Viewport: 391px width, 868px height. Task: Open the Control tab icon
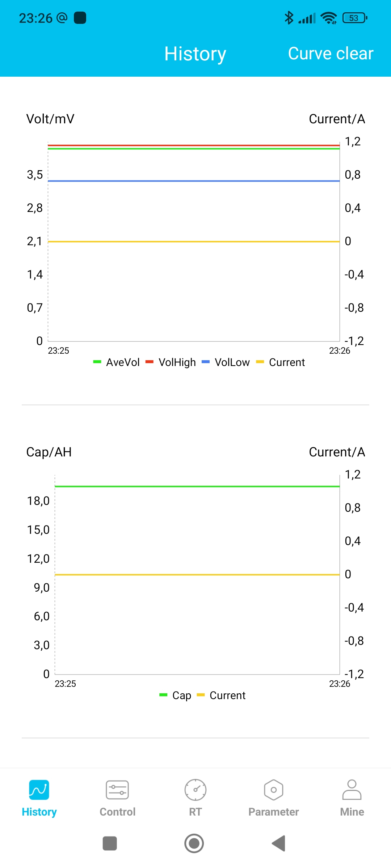[117, 790]
